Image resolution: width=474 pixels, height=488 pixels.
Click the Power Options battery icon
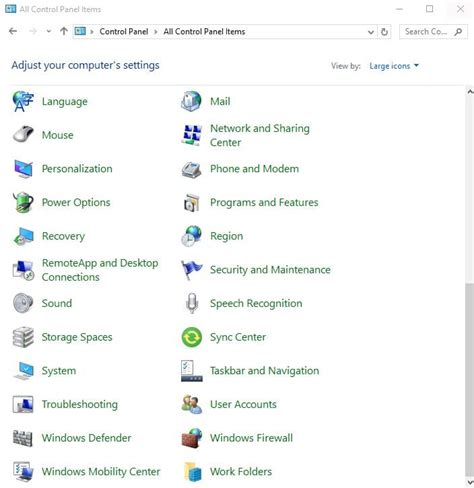pyautogui.click(x=23, y=202)
